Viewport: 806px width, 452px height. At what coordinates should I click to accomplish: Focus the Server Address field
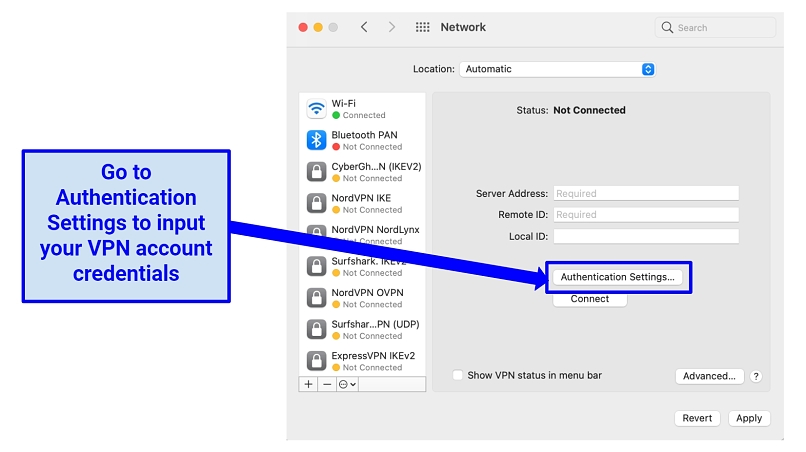click(646, 193)
